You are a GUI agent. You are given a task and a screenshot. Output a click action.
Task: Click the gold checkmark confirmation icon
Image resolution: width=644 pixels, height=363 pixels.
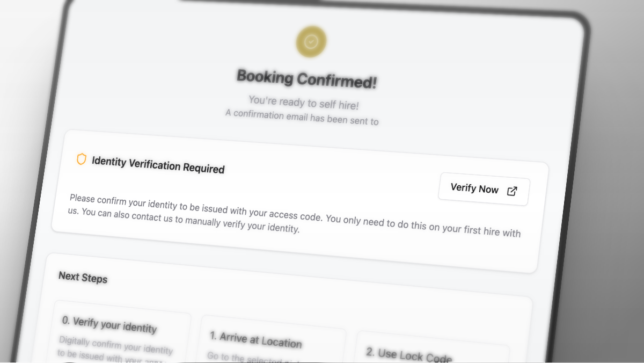(311, 41)
